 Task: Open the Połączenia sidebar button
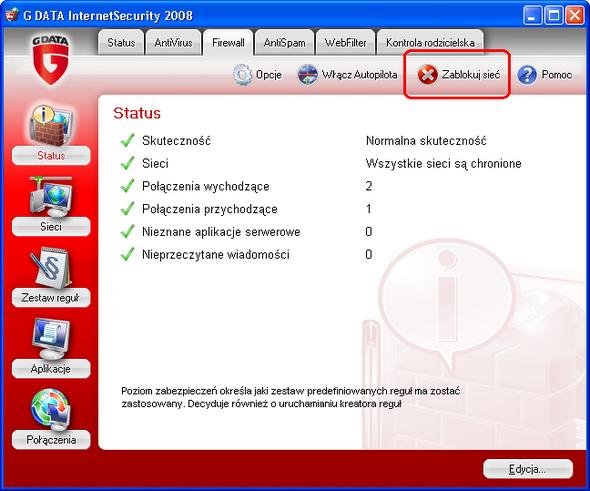(51, 440)
